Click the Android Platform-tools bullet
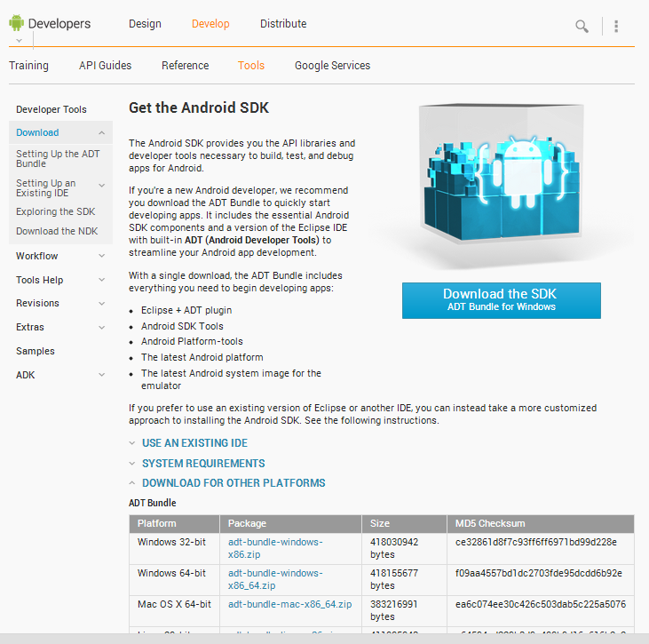Screen dimensions: 649x644 pos(192,341)
